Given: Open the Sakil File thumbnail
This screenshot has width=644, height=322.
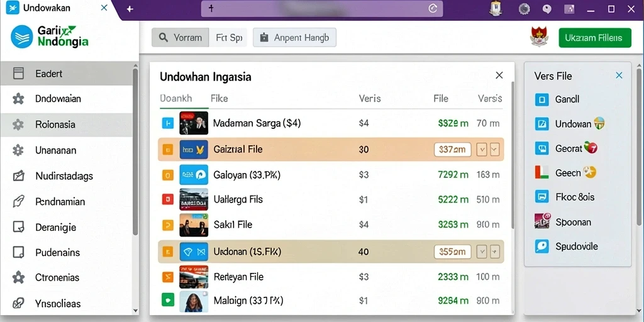Looking at the screenshot, I should (x=194, y=225).
